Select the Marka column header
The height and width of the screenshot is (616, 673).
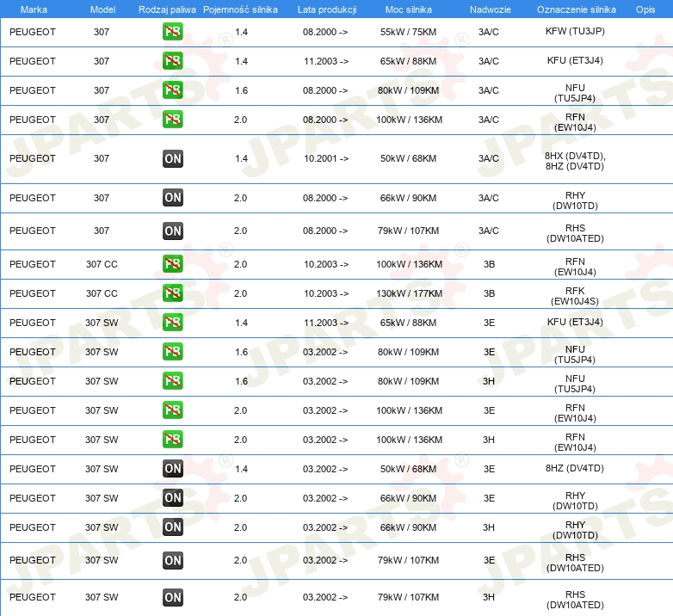click(34, 9)
